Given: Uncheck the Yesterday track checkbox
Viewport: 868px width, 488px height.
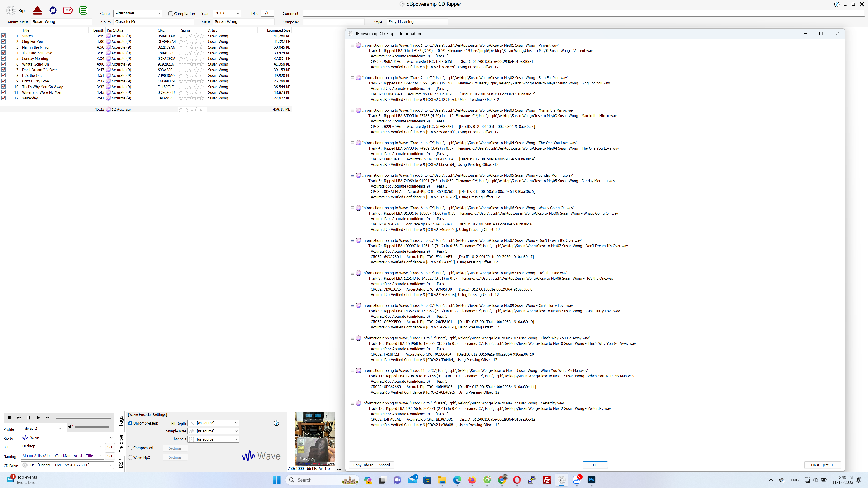Looking at the screenshot, I should click(3, 98).
